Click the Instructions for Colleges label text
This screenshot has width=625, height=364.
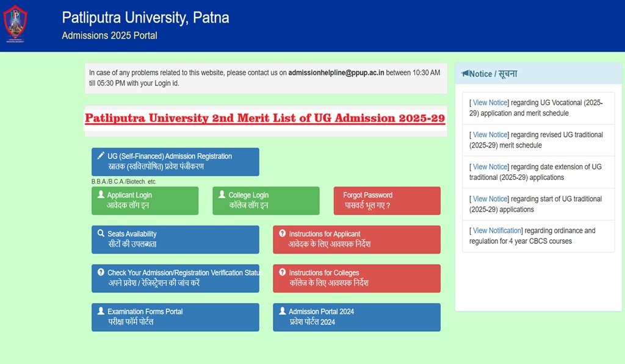[324, 273]
